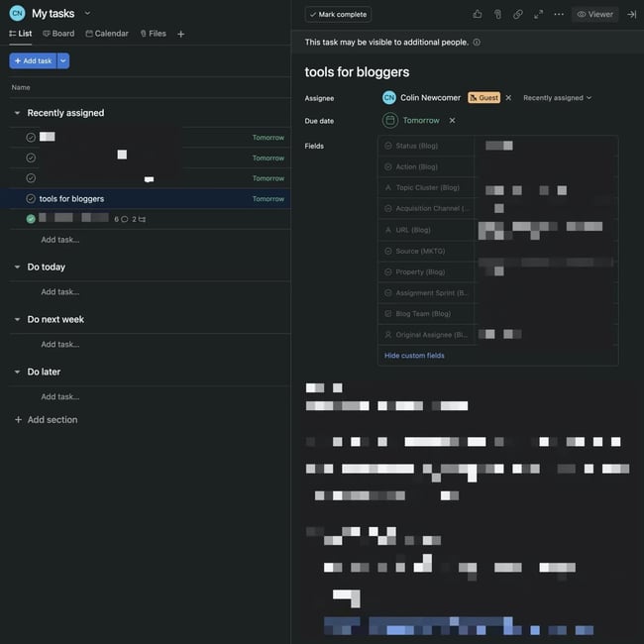Image resolution: width=644 pixels, height=644 pixels.
Task: Click the Viewer permission button
Action: [x=595, y=15]
